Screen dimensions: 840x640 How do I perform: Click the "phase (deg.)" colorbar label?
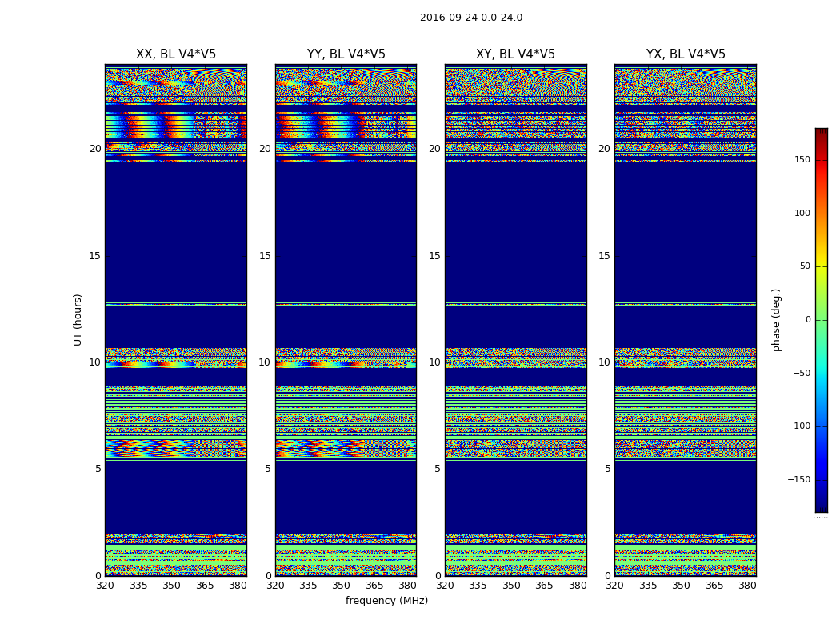[x=776, y=319]
